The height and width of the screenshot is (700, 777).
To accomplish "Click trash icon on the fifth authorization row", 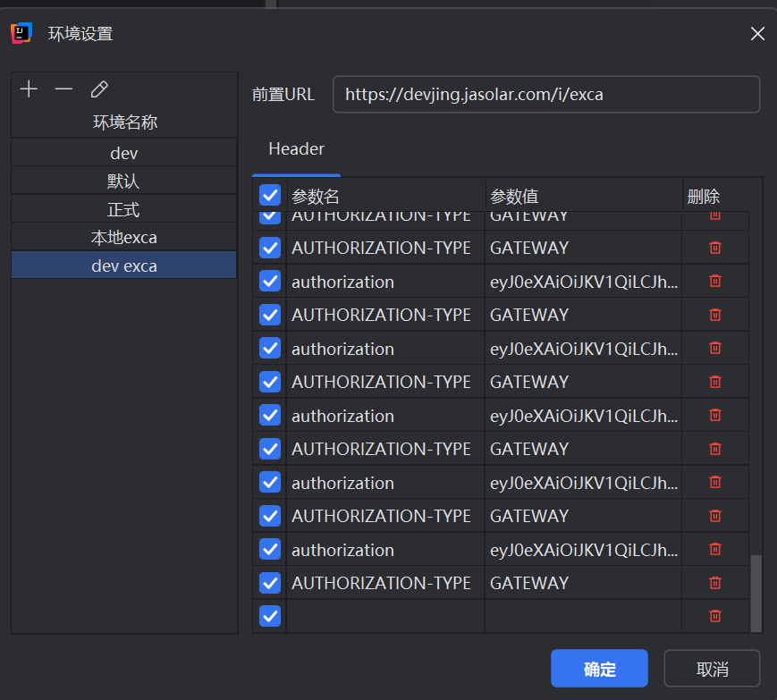I will (715, 549).
